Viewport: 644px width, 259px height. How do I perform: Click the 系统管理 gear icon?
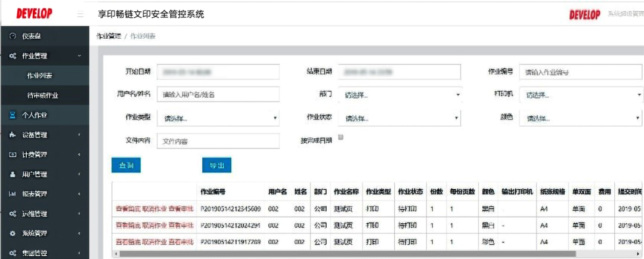point(13,233)
